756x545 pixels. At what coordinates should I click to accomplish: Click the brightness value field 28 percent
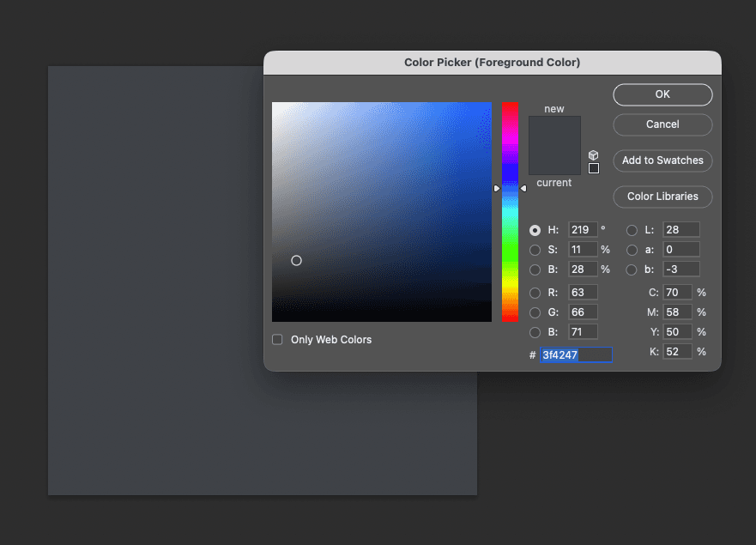[x=583, y=269]
